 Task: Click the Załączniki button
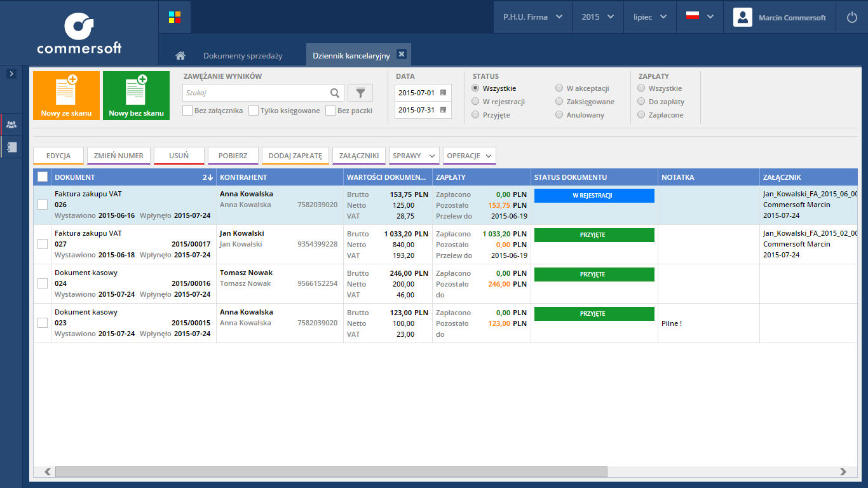359,156
